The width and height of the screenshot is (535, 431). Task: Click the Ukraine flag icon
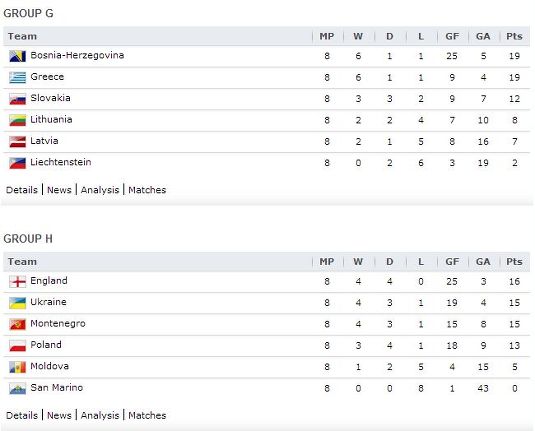click(17, 303)
